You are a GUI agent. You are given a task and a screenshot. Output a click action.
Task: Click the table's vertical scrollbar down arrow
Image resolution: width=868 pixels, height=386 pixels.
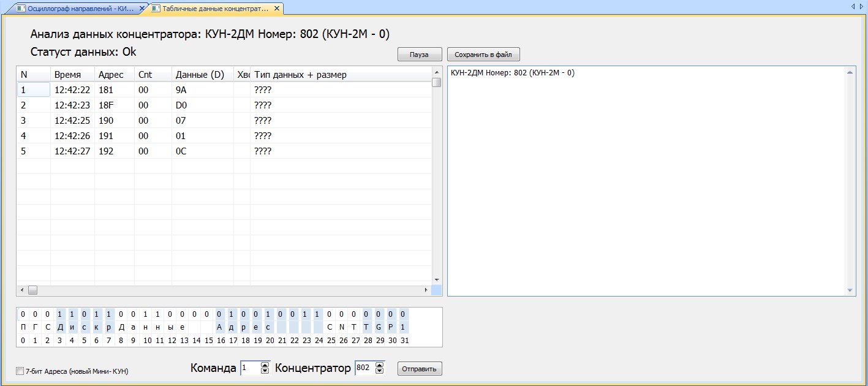tap(436, 279)
